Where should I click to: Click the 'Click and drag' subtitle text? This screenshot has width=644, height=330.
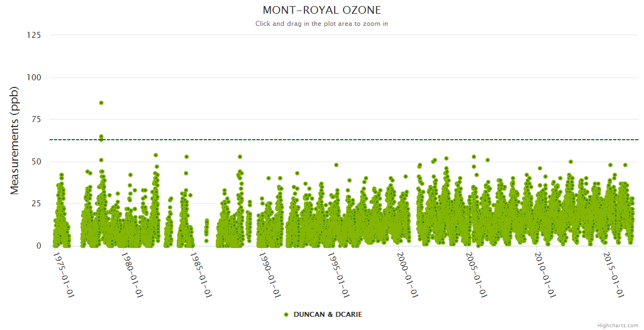tap(321, 24)
